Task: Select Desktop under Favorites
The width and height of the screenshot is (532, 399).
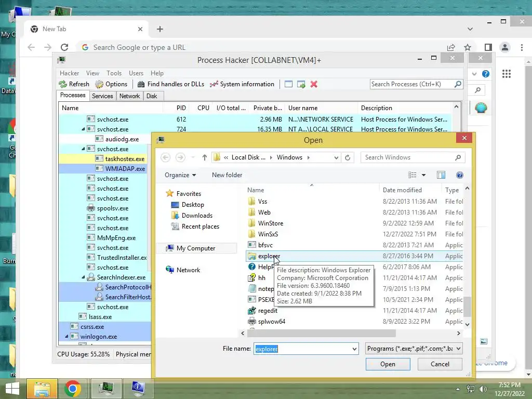Action: point(187,205)
